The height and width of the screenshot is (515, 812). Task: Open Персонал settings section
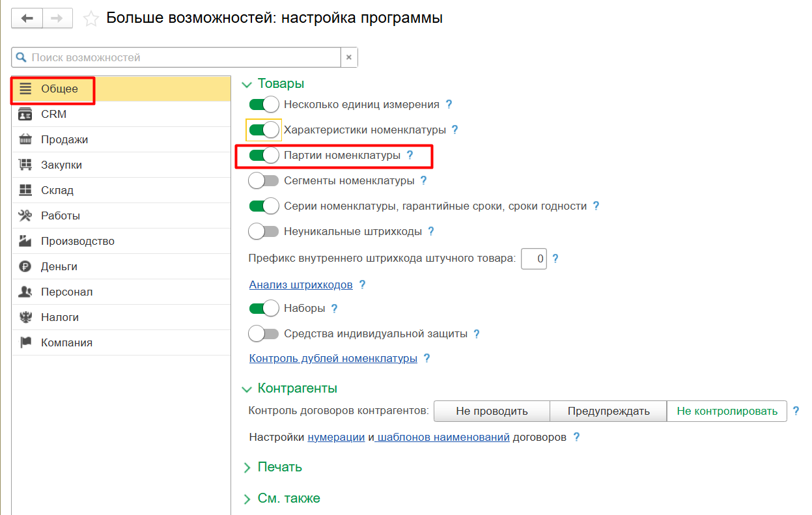click(121, 292)
